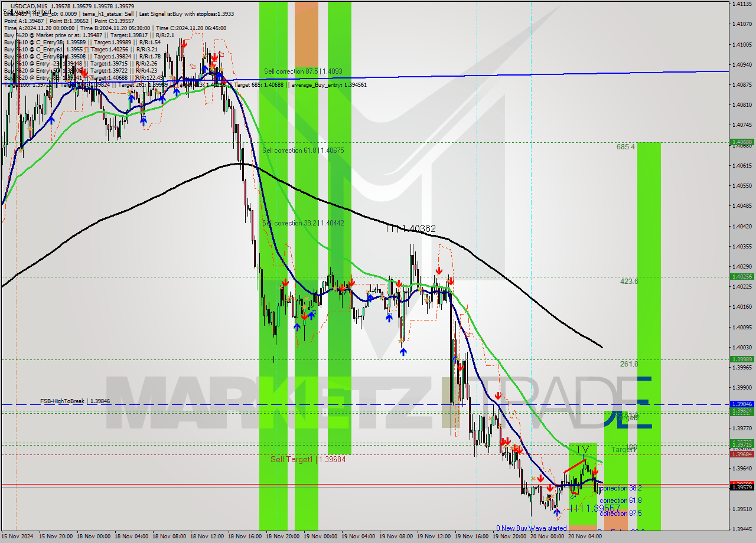Screen dimensions: 756x543
Task: Click the 'I I I 1.40862' wave label
Action: 410,228
